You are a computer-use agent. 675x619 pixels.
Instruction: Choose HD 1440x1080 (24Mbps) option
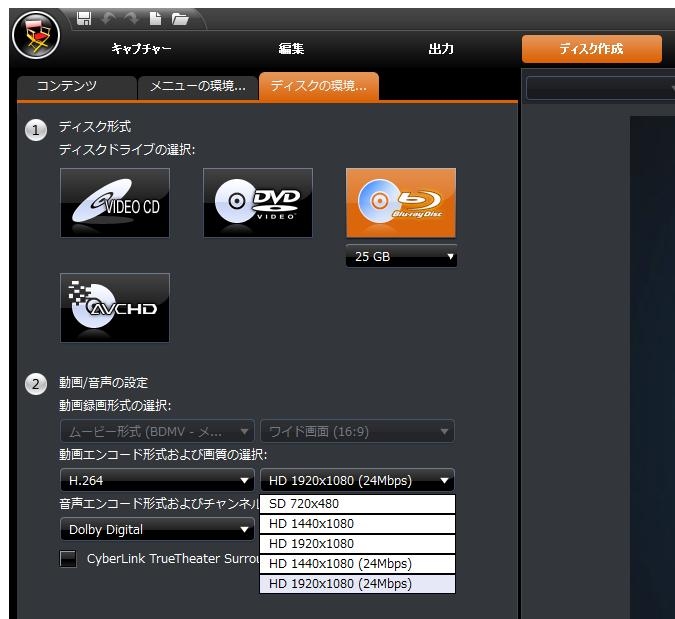click(x=357, y=564)
